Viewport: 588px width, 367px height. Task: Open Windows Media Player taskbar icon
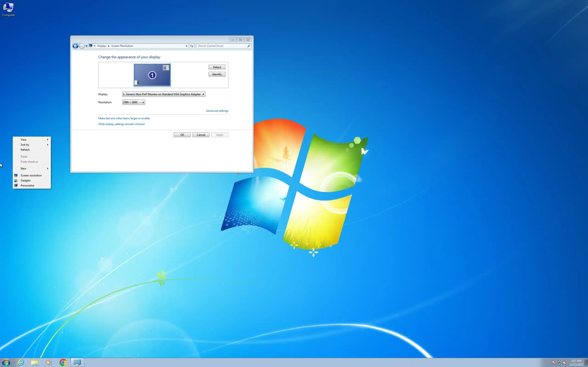point(49,362)
